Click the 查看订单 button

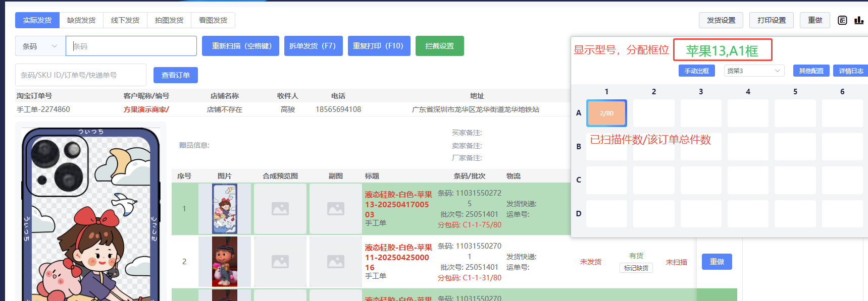[176, 75]
